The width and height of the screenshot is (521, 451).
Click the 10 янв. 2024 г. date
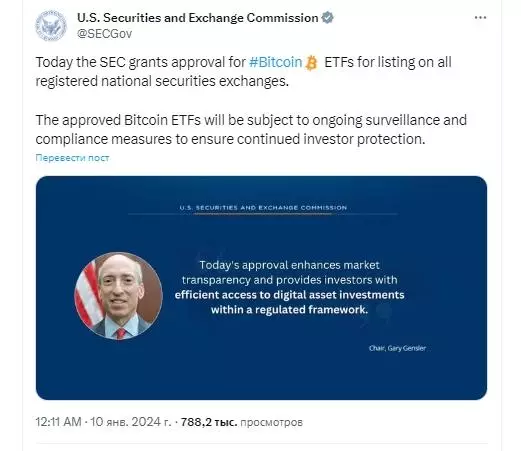point(130,422)
